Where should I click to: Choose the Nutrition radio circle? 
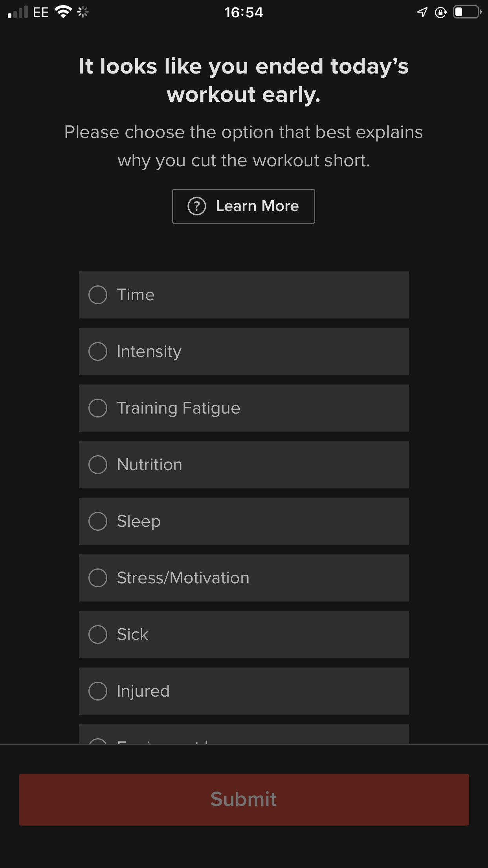pos(98,465)
